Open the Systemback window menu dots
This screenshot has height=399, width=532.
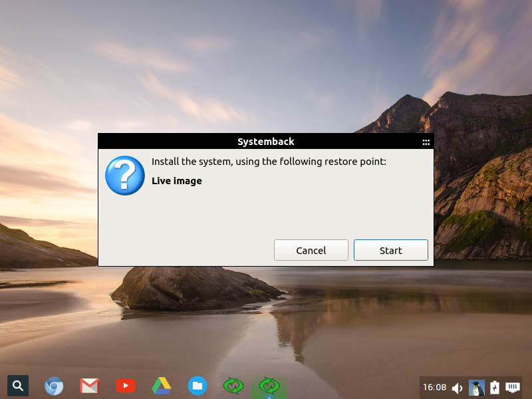point(426,142)
